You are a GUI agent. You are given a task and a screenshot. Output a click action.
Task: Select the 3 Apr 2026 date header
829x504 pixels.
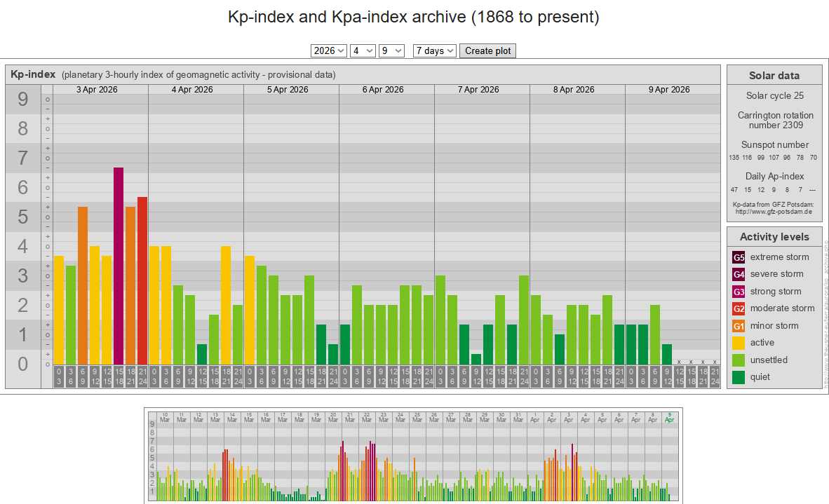(x=97, y=90)
